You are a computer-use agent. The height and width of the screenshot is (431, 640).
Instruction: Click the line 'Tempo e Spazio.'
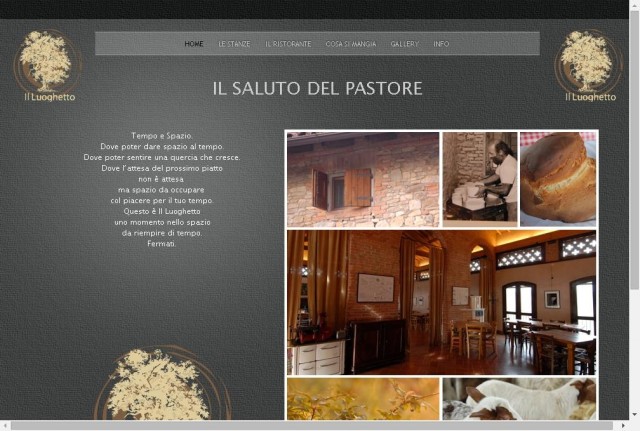pos(162,136)
